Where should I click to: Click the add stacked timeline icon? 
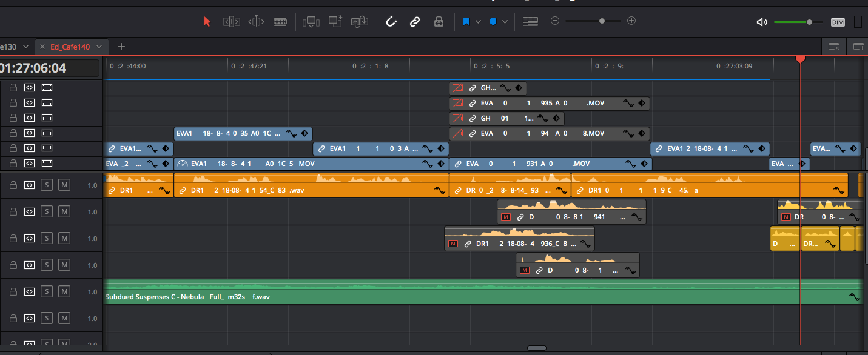pyautogui.click(x=858, y=47)
